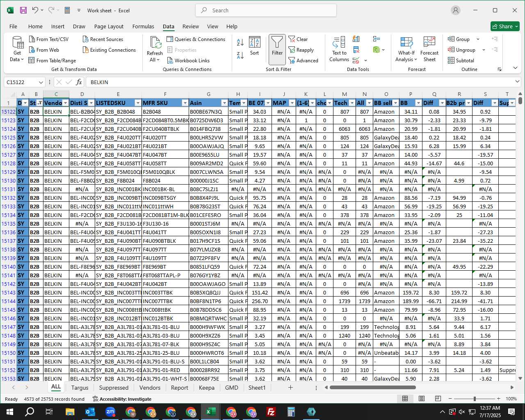
Task: Clear the current filter
Action: [298, 39]
